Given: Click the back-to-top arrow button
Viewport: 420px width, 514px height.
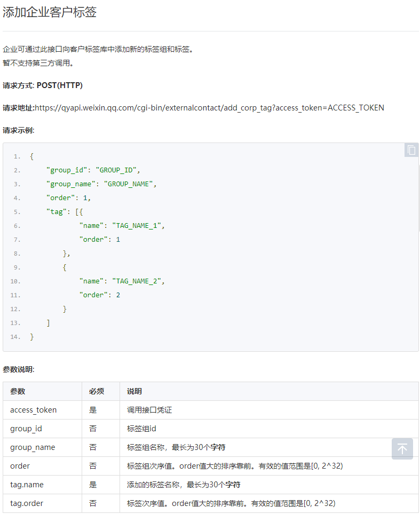Looking at the screenshot, I should coord(402,449).
